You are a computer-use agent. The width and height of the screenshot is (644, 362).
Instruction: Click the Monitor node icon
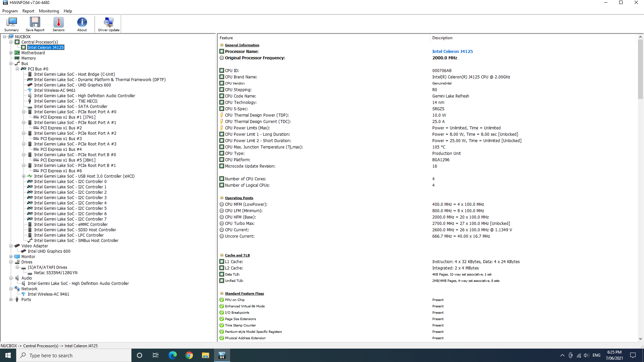tap(17, 257)
